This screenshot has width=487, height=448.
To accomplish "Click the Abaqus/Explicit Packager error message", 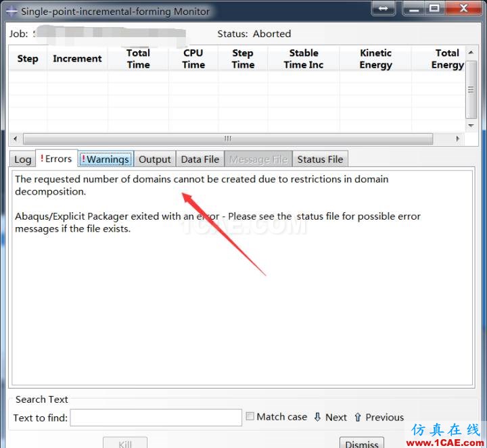I will click(217, 222).
